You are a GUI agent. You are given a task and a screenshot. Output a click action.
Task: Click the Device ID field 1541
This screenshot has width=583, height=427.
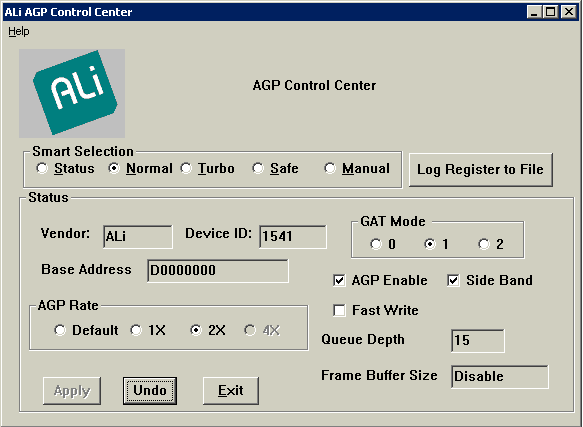point(293,236)
